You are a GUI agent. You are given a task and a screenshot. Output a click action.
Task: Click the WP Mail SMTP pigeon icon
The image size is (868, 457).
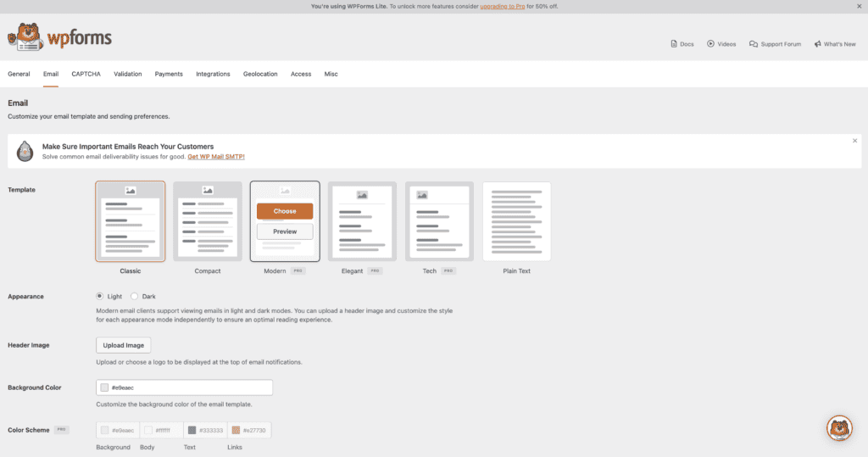[x=25, y=151]
